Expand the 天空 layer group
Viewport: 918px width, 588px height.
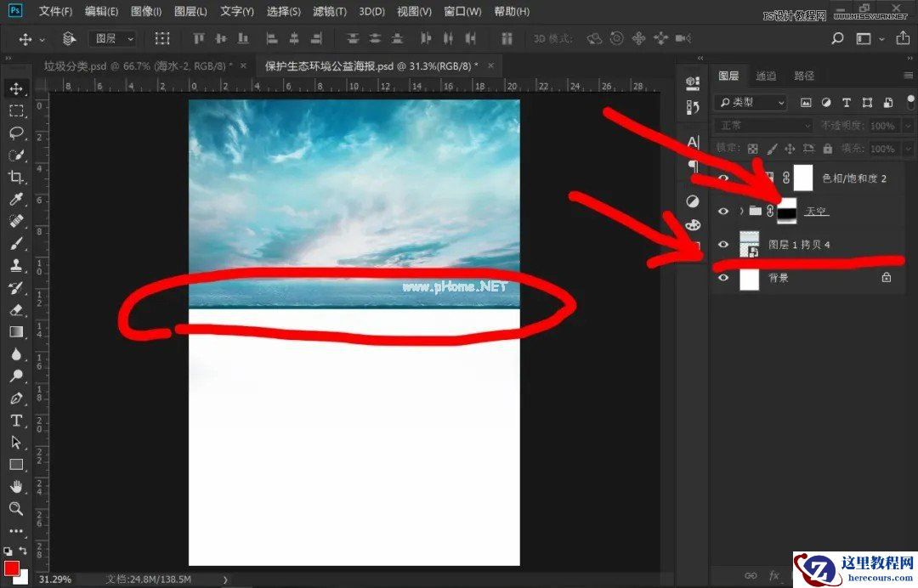[x=741, y=211]
